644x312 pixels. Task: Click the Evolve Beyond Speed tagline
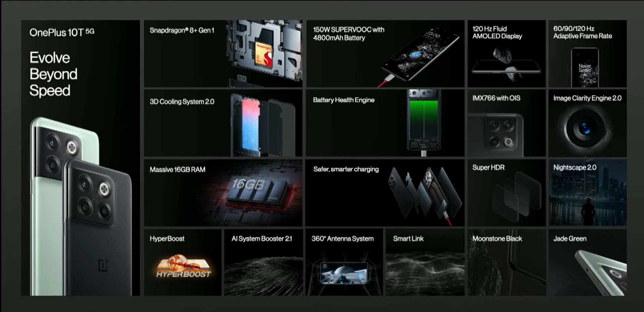tap(53, 74)
